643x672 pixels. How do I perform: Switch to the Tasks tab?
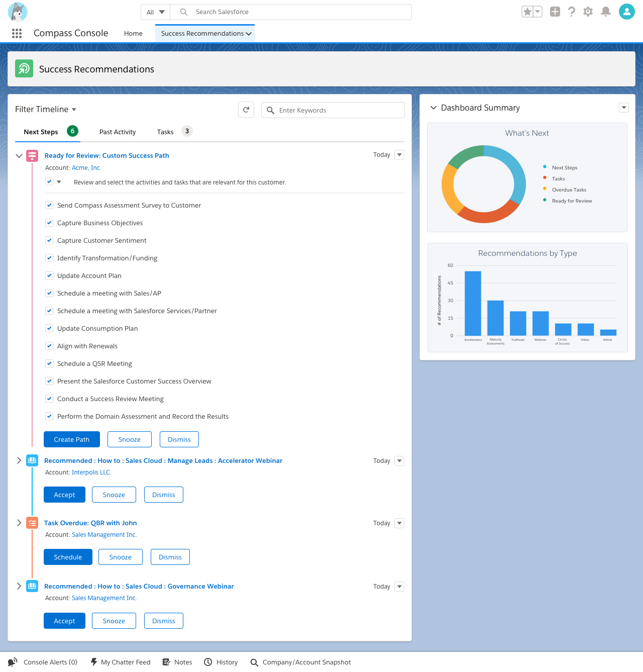click(x=165, y=132)
